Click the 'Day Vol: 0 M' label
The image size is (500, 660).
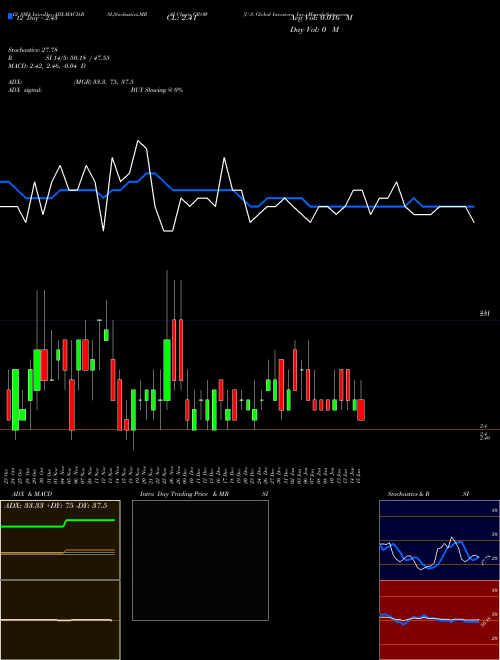(314, 30)
